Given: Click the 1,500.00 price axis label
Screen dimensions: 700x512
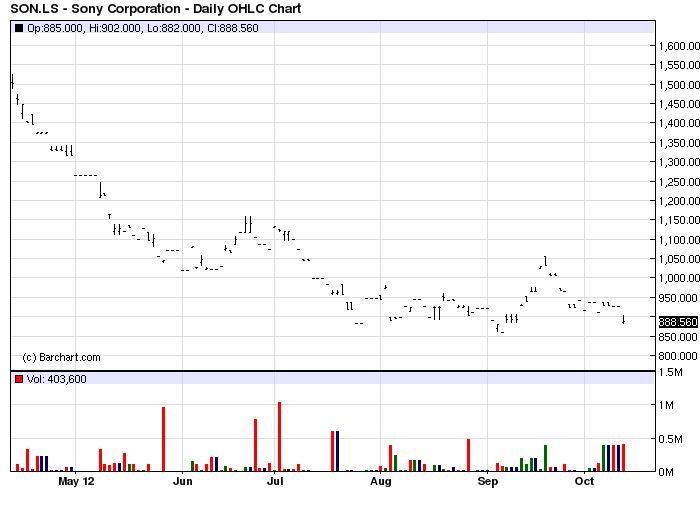Looking at the screenshot, I should tap(679, 85).
